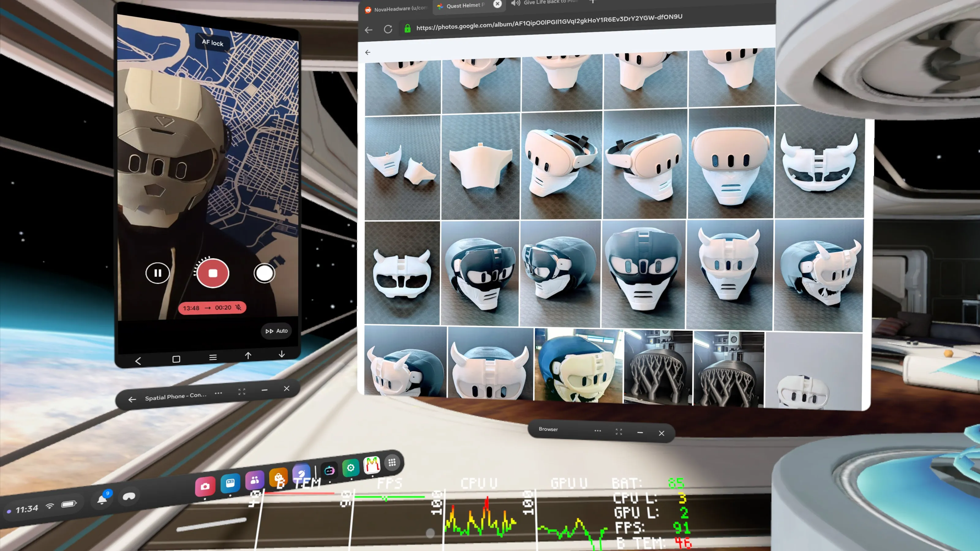Click the recording duration pill showing 13:48
This screenshot has height=551, width=980.
tap(192, 308)
